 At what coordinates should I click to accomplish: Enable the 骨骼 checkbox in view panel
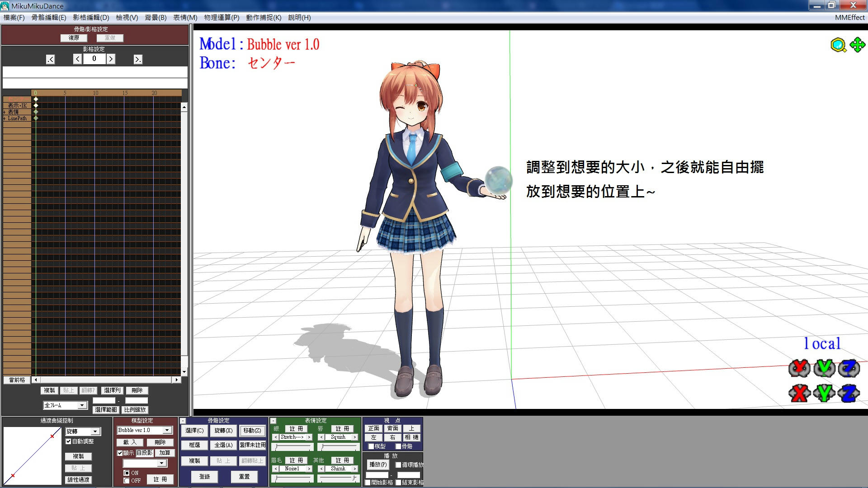[x=398, y=446]
